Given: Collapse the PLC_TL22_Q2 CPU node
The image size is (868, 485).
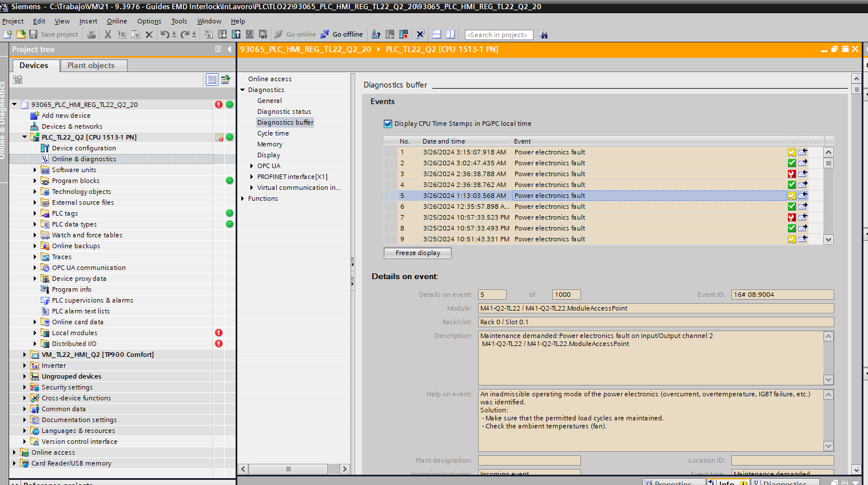Looking at the screenshot, I should [25, 137].
